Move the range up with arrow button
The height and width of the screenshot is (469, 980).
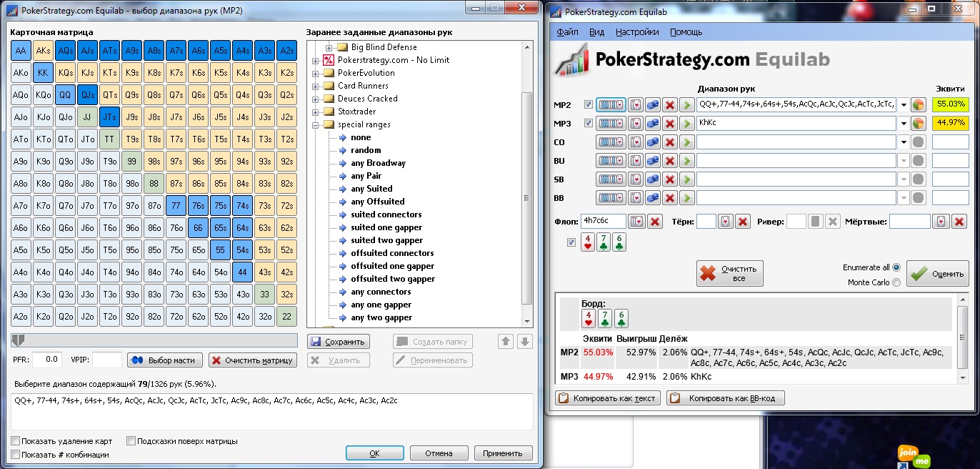pos(506,342)
